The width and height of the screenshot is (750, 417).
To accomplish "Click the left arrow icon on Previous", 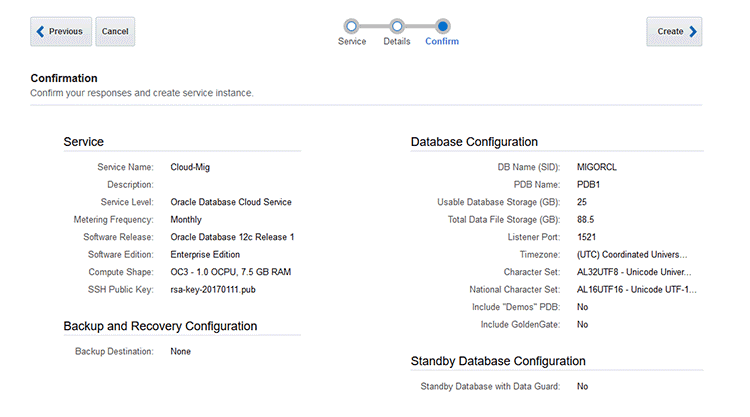I will pos(41,32).
